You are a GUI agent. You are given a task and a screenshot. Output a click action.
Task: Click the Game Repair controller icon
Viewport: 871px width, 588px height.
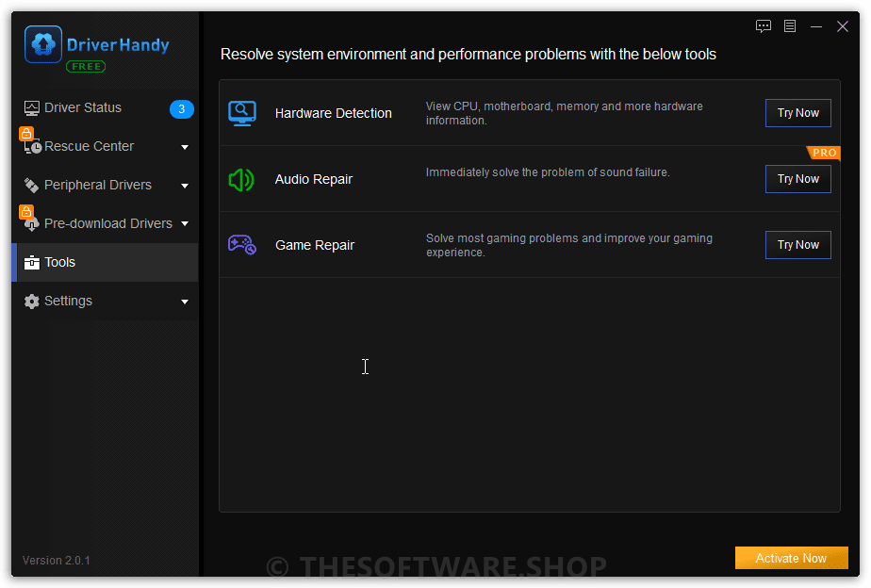(242, 245)
